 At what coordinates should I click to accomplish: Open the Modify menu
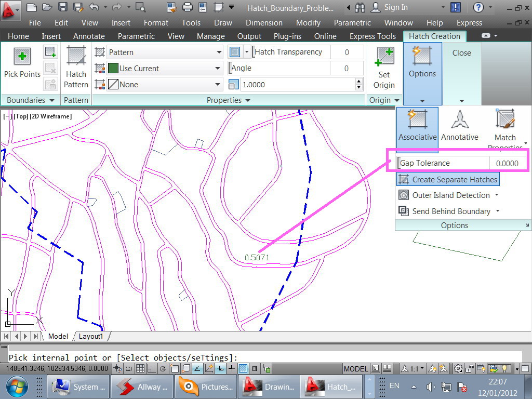pos(308,23)
